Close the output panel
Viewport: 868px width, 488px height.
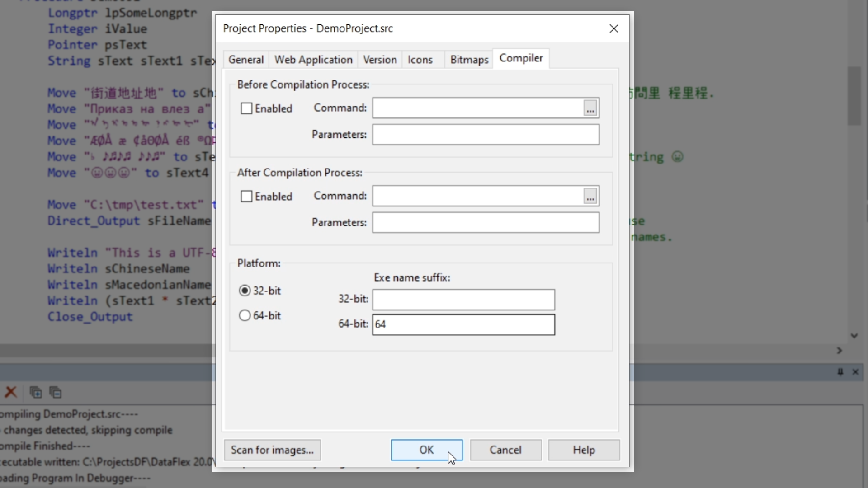coord(855,372)
